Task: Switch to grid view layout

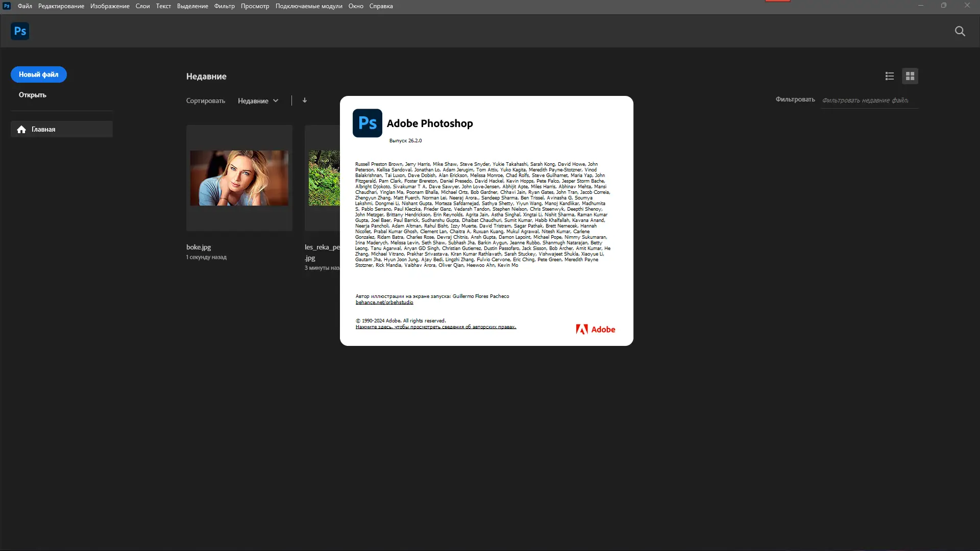Action: coord(910,76)
